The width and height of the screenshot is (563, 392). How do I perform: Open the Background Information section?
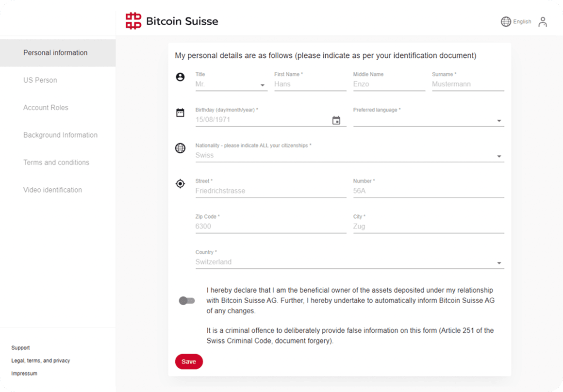60,135
